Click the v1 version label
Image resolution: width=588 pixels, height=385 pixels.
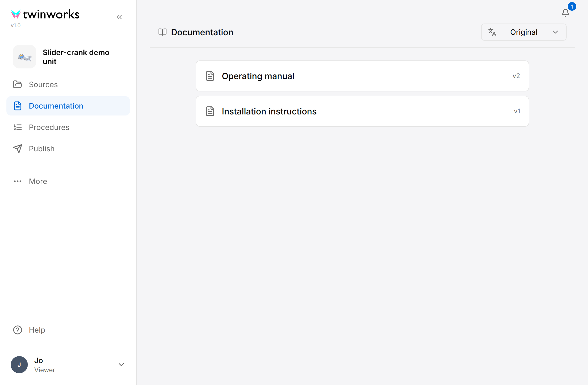517,111
